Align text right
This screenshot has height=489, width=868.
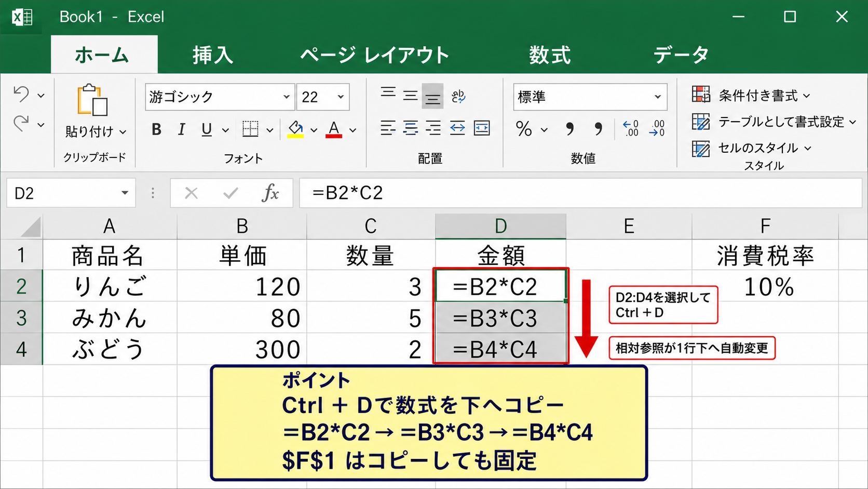[433, 128]
